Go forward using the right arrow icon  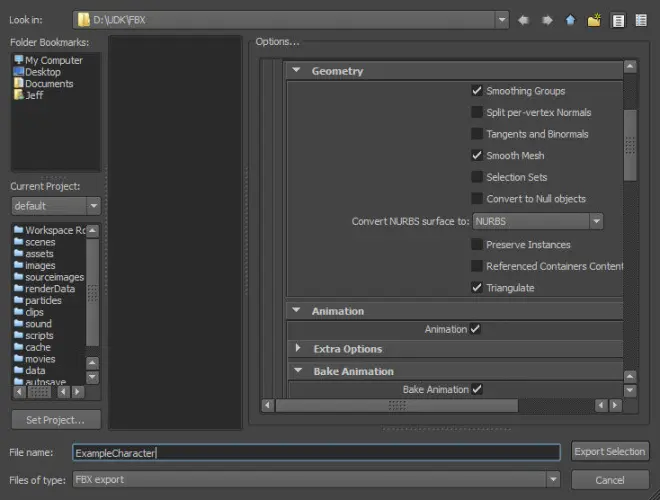[547, 20]
